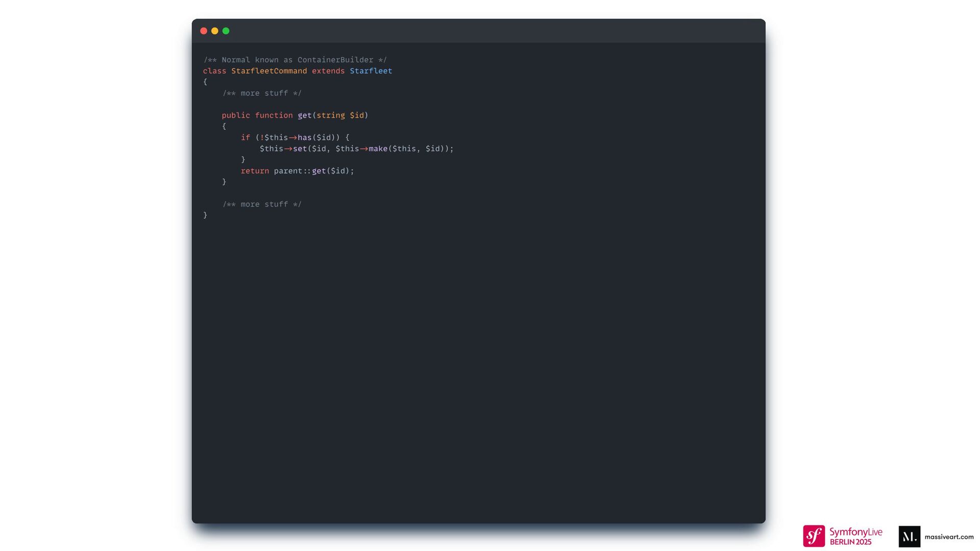Click the return keyword
This screenshot has height=551, width=980.
(x=255, y=171)
